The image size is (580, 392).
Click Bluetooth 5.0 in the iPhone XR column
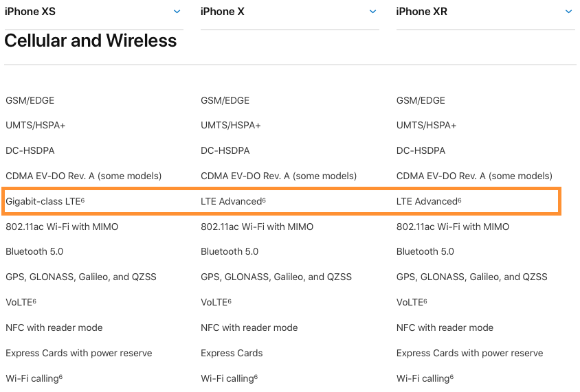[x=425, y=252]
